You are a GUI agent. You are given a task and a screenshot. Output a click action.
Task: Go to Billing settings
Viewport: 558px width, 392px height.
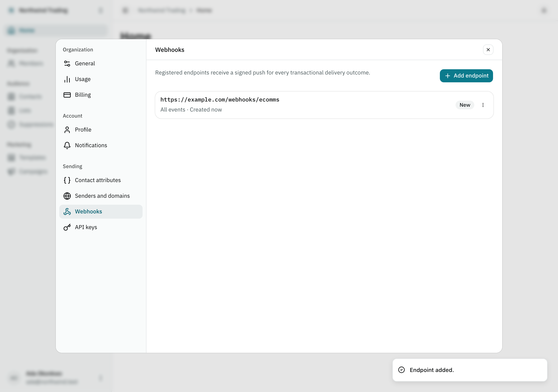101,95
